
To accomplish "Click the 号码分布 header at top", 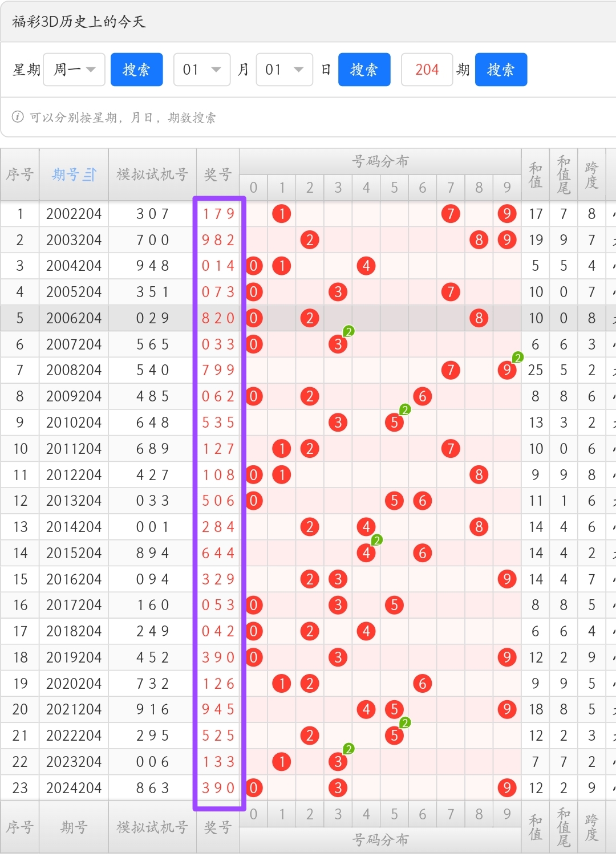I will 380,161.
